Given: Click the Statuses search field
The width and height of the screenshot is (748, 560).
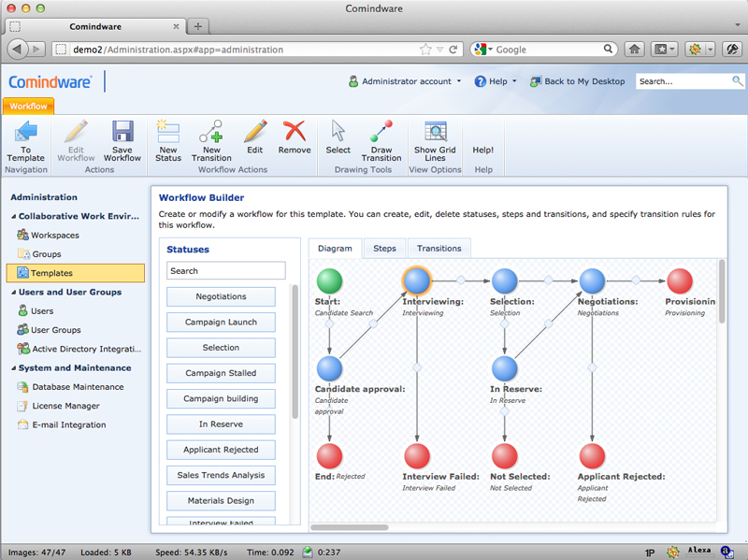Looking at the screenshot, I should point(226,270).
